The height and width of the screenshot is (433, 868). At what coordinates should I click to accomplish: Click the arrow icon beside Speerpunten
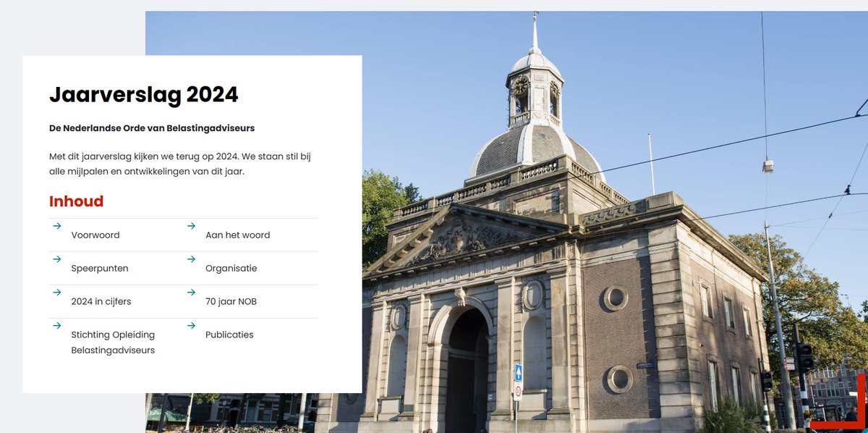tap(56, 259)
